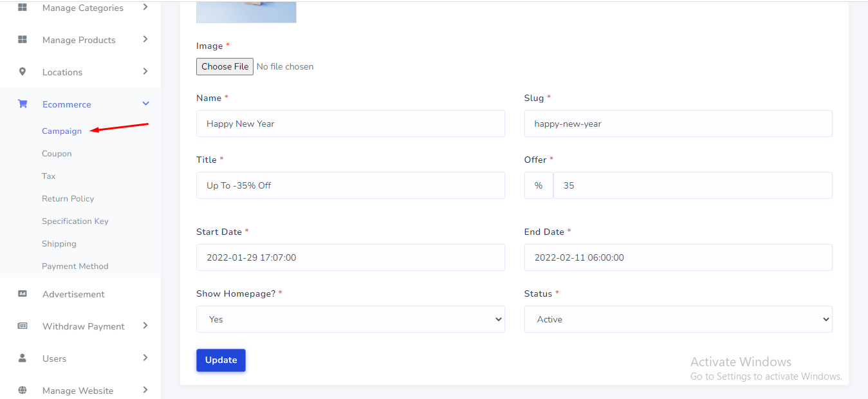The image size is (868, 399).
Task: Click the Advertisement ad icon
Action: [x=23, y=294]
